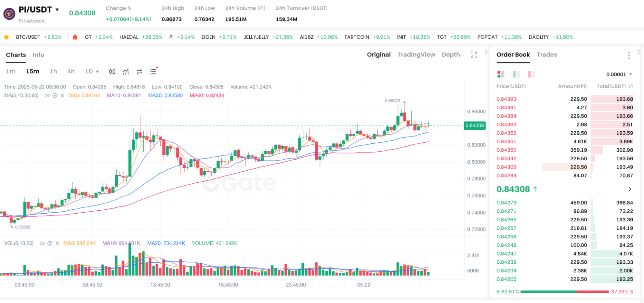Viewport: 644px width, 303px height.
Task: Open the Order Book three-dot menu
Action: (x=629, y=55)
